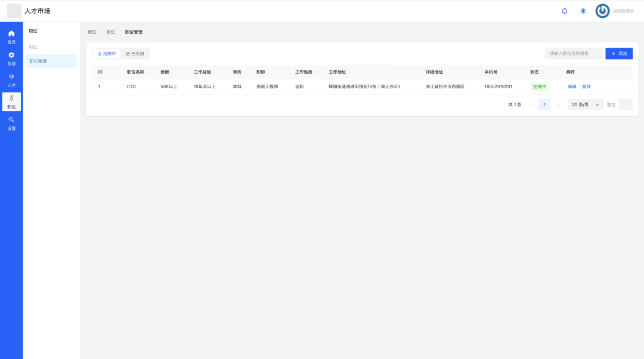The height and width of the screenshot is (359, 644).
Task: Open the 首页 home icon in sidebar
Action: (11, 36)
